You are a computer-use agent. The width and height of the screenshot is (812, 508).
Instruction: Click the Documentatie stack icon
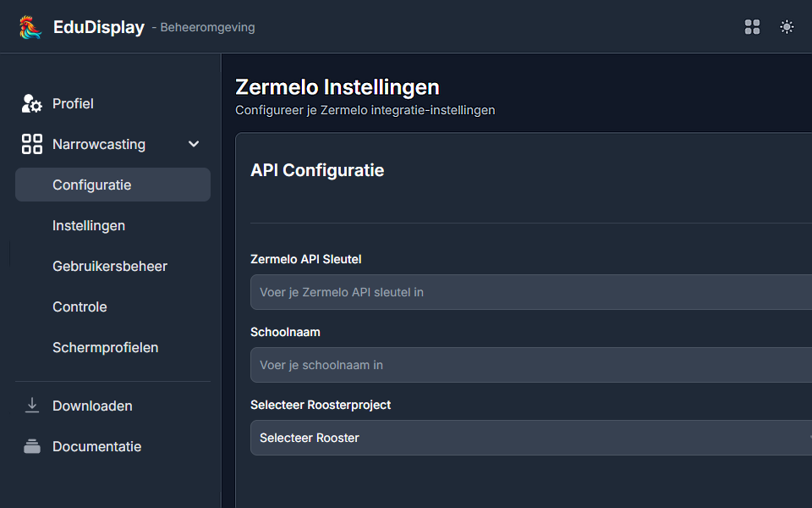coord(31,446)
